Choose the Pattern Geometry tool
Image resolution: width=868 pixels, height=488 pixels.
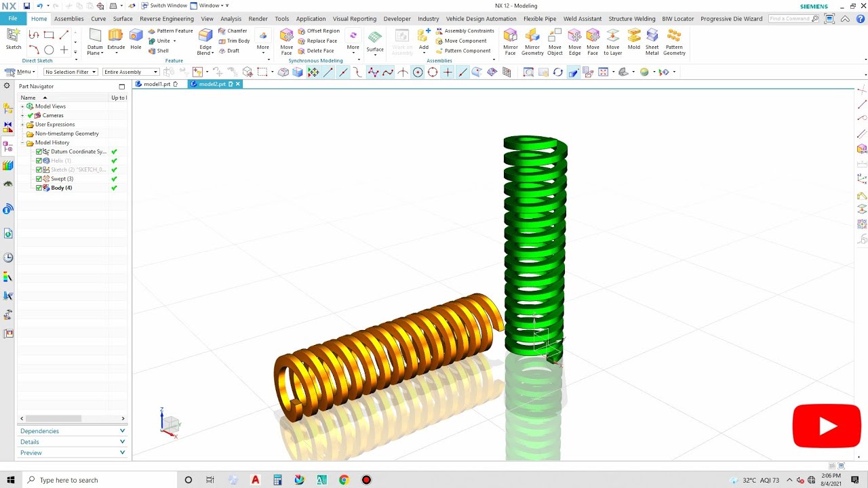(x=674, y=41)
